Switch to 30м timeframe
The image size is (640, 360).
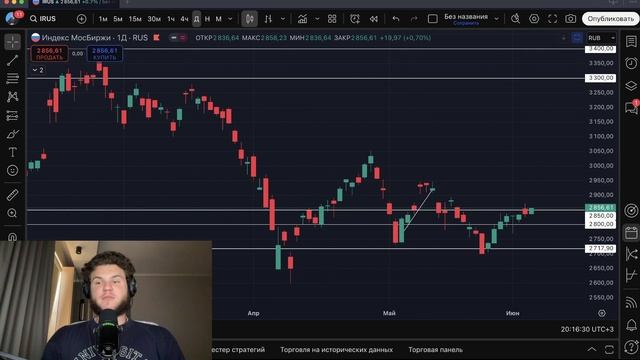click(x=154, y=19)
